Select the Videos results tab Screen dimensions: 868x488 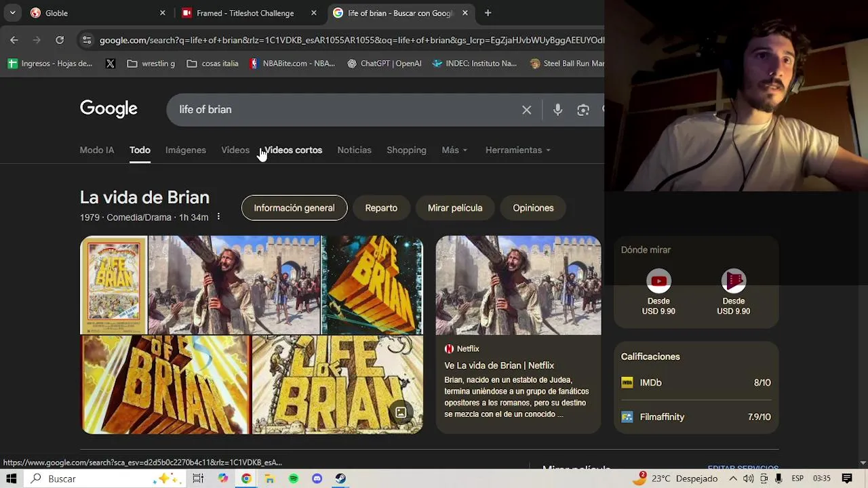point(235,150)
